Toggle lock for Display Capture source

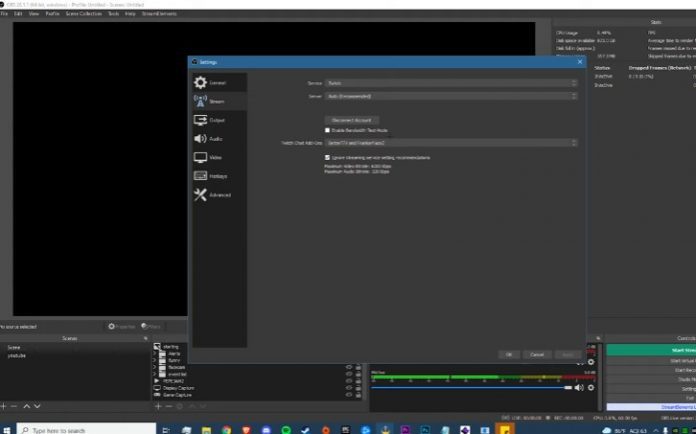click(x=358, y=388)
